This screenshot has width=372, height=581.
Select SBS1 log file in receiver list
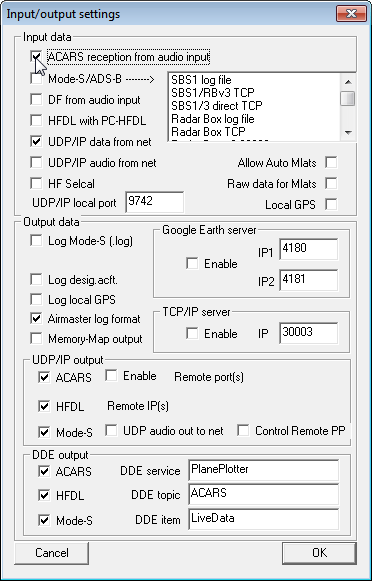[201, 80]
